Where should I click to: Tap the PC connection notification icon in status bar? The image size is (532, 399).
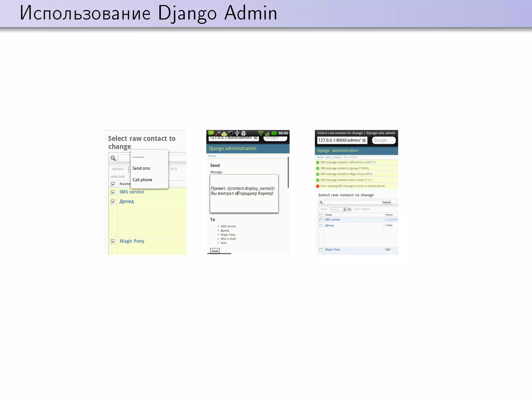[218, 133]
